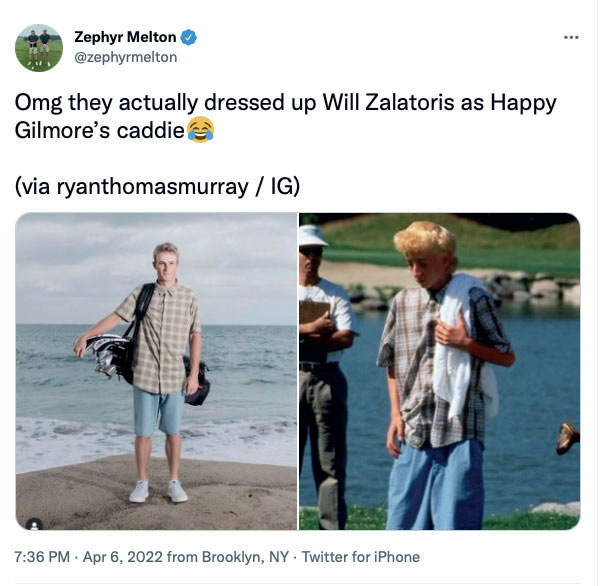Open the tweet's more options menu

click(571, 38)
